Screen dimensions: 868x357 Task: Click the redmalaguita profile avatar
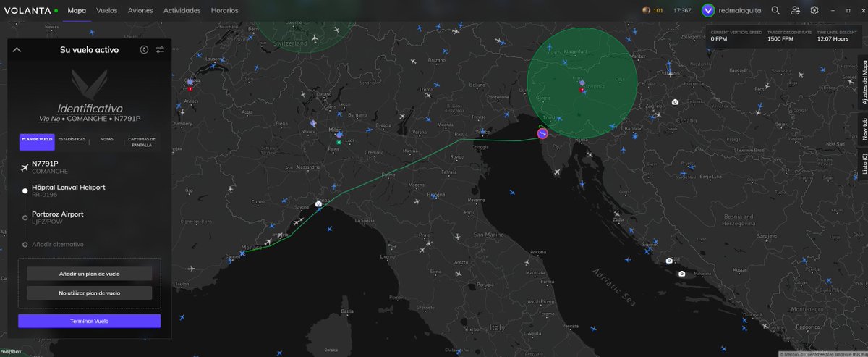708,11
